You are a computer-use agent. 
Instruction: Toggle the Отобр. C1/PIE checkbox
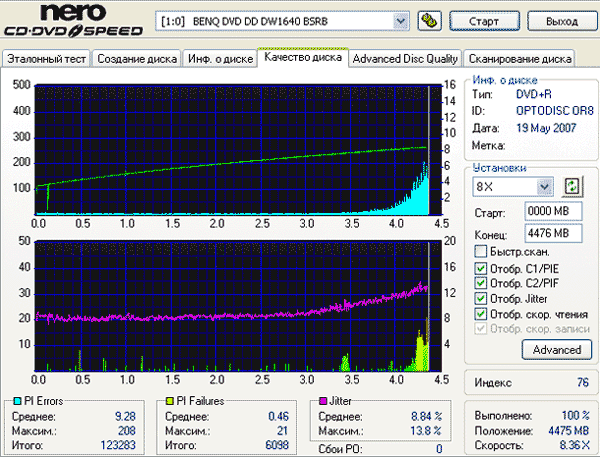coord(480,269)
